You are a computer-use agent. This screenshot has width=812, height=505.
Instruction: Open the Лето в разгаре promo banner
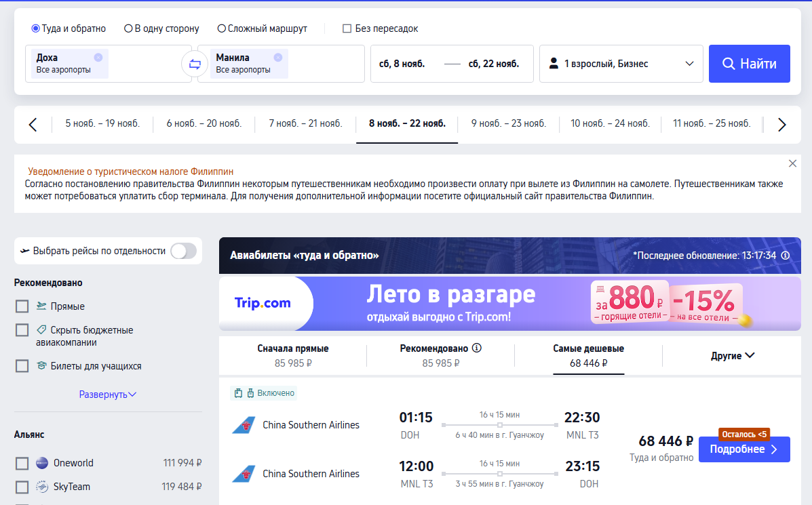pyautogui.click(x=510, y=303)
